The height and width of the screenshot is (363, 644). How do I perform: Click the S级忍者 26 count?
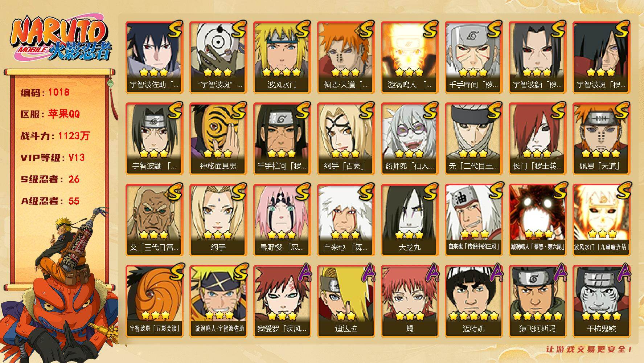[50, 179]
